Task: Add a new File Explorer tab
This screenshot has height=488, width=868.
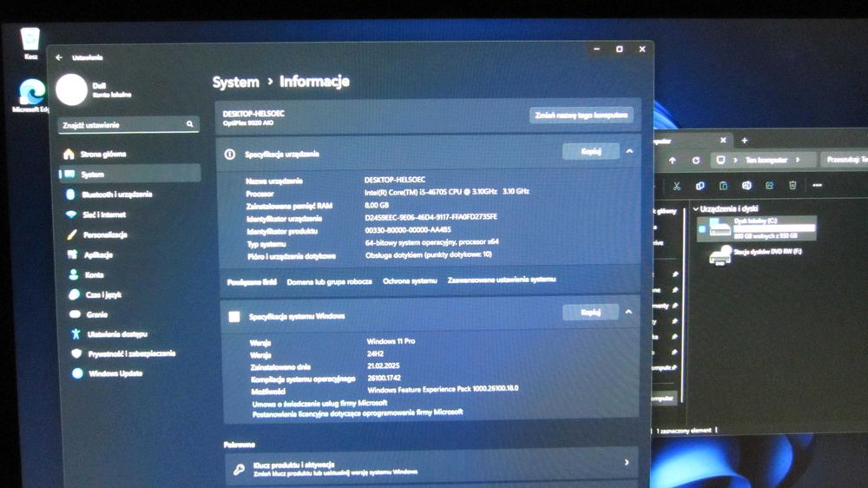Action: tap(745, 141)
